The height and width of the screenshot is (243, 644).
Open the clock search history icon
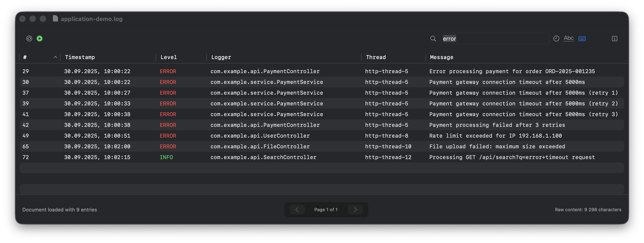[x=556, y=38]
